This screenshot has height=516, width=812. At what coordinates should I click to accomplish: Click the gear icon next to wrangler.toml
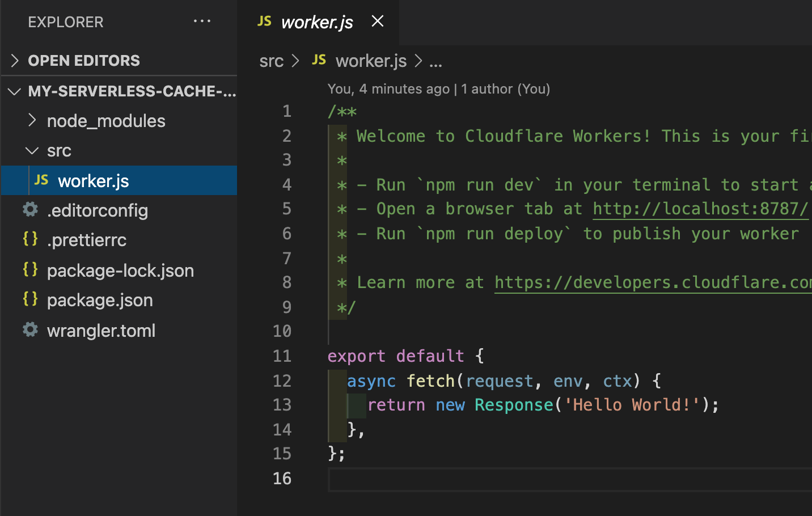click(31, 329)
